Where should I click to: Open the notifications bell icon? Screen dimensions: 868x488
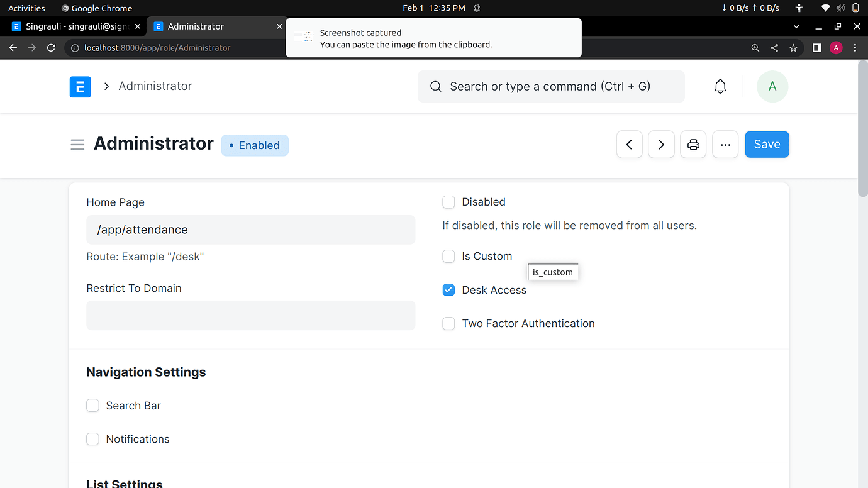click(x=720, y=87)
